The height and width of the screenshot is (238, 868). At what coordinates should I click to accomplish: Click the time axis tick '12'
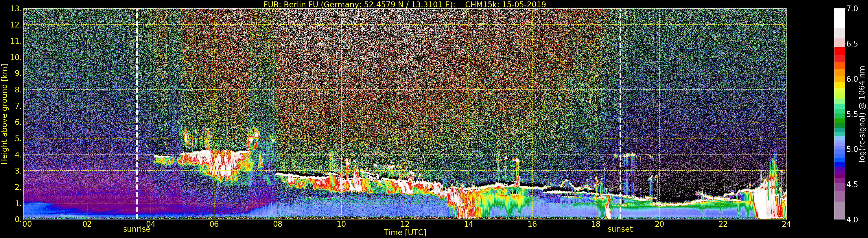(x=405, y=224)
